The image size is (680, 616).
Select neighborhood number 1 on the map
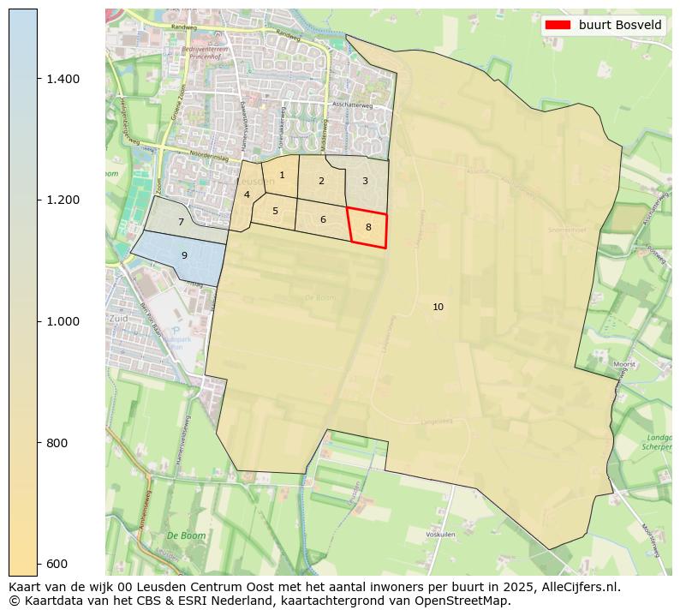(x=282, y=175)
